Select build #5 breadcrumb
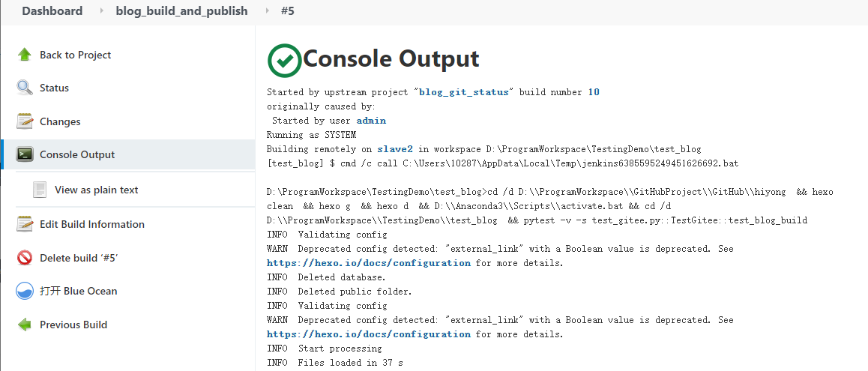This screenshot has height=371, width=868. tap(287, 11)
